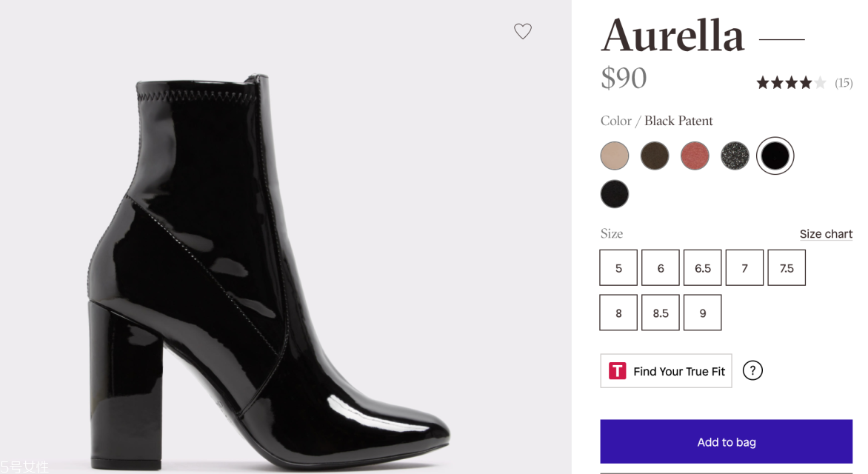Click the Add to bag button

727,441
